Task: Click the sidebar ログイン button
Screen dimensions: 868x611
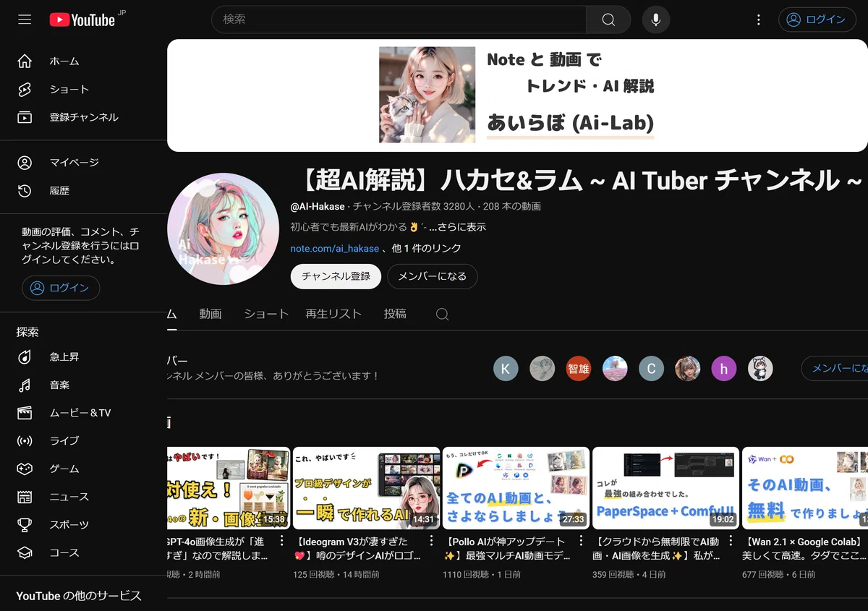Action: 61,288
